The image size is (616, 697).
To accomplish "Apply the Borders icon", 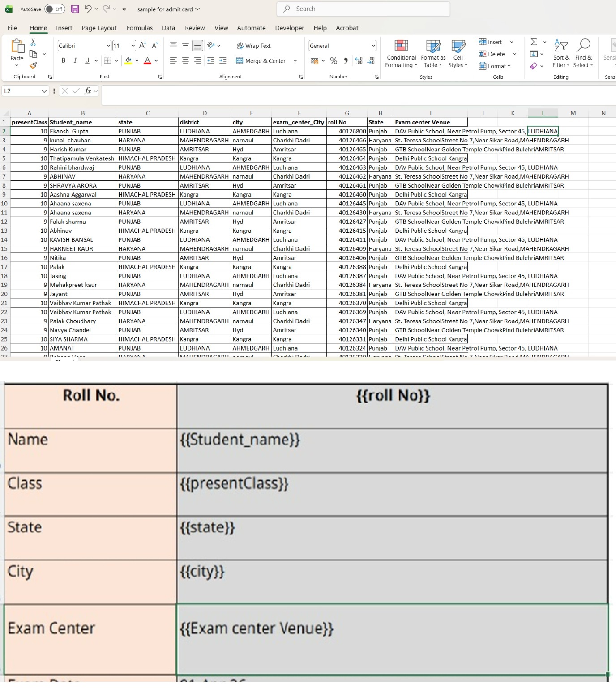I will [107, 60].
